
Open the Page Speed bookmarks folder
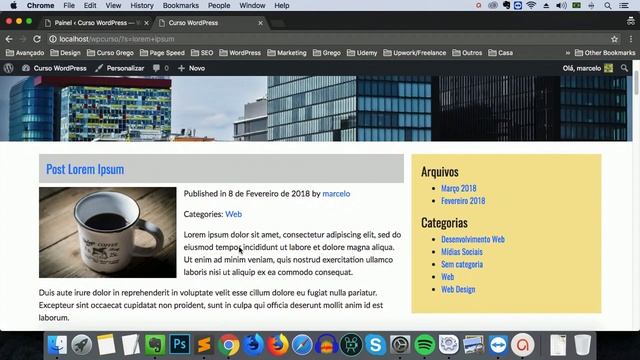pyautogui.click(x=162, y=53)
